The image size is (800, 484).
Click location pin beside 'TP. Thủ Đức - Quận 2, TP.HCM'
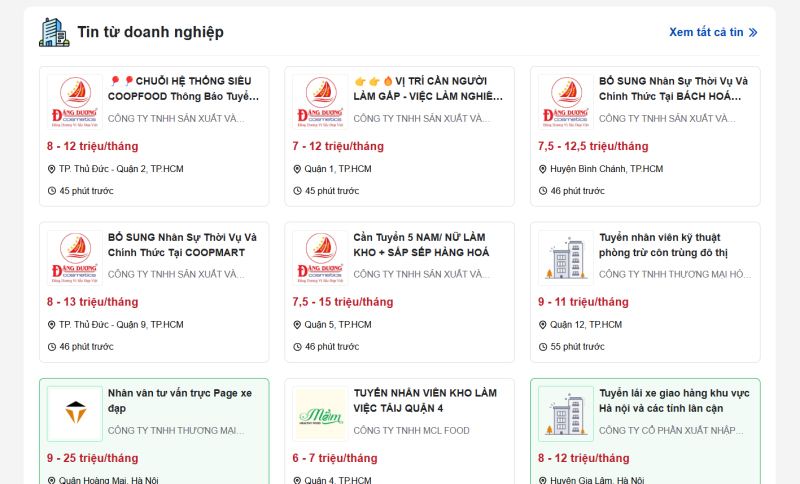click(52, 169)
